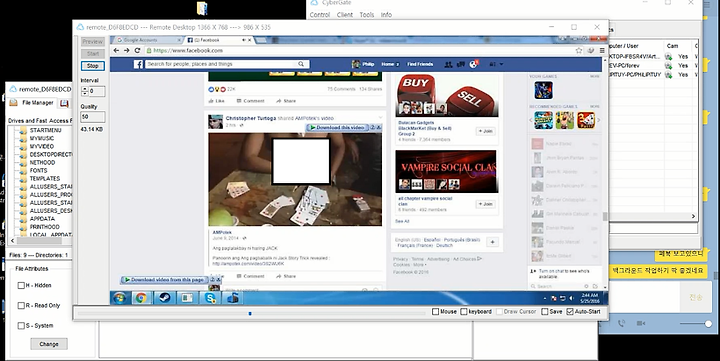720x361 pixels.
Task: Open Facebook messages icon
Action: [461, 64]
